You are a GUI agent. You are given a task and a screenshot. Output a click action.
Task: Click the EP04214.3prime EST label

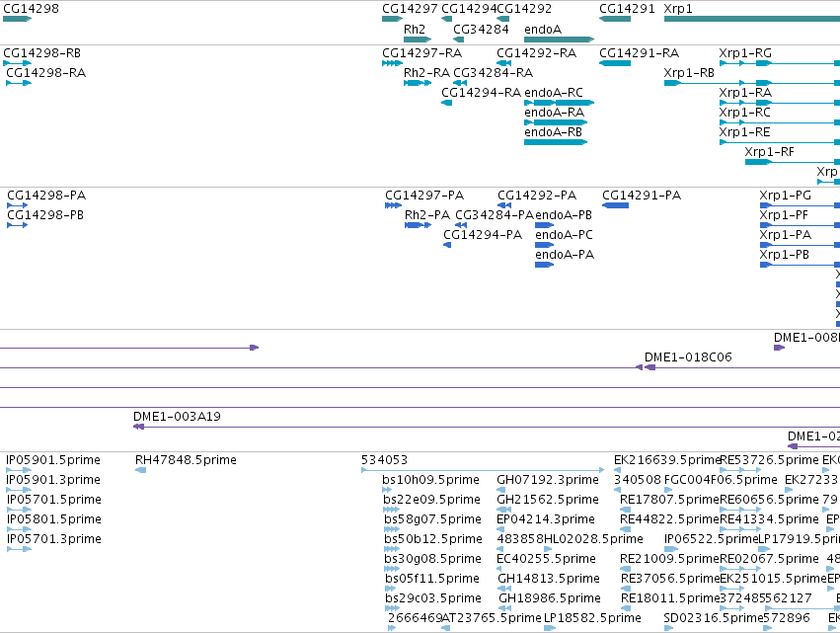point(546,519)
